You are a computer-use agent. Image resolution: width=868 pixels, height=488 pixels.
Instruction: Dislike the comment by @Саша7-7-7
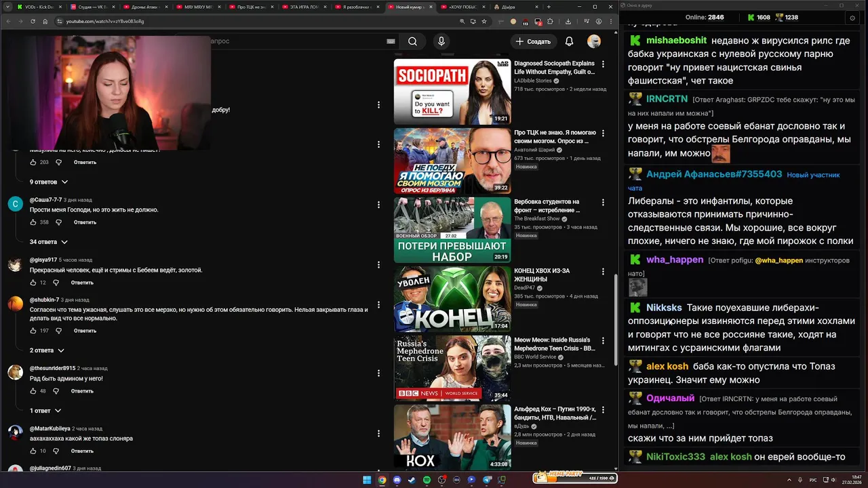point(58,222)
